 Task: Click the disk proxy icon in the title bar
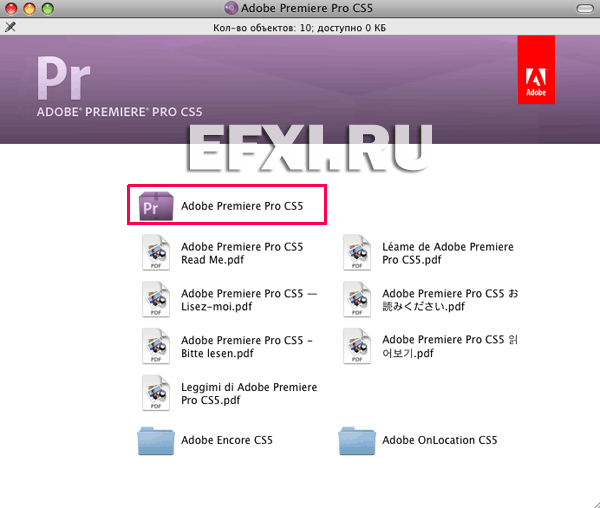[x=231, y=8]
